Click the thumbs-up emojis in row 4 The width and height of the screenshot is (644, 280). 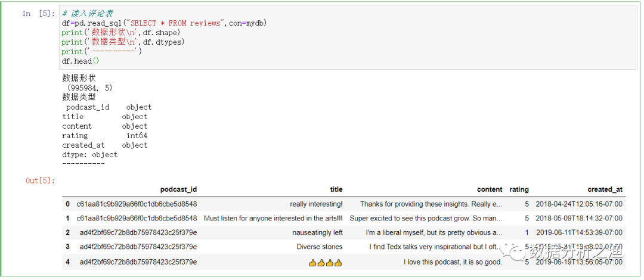325,262
